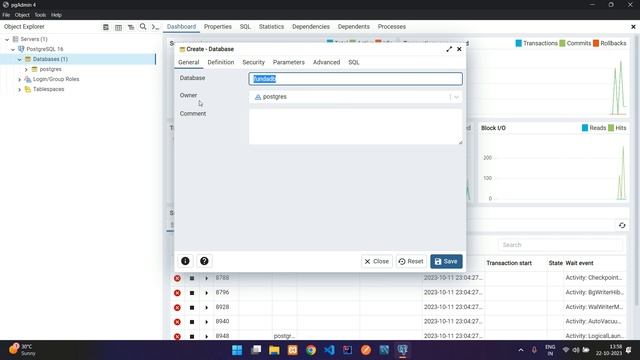Open Windows Start menu
Image resolution: width=640 pixels, height=360 pixels.
pos(237,350)
